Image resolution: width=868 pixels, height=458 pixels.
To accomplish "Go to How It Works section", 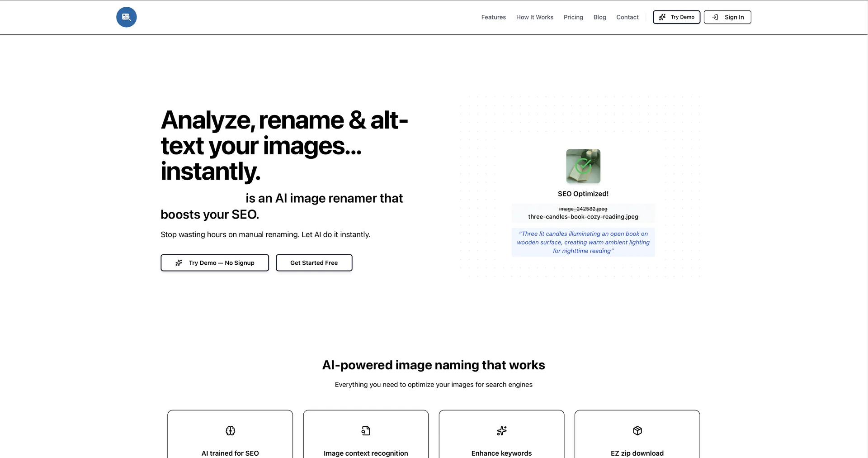I will pyautogui.click(x=534, y=17).
